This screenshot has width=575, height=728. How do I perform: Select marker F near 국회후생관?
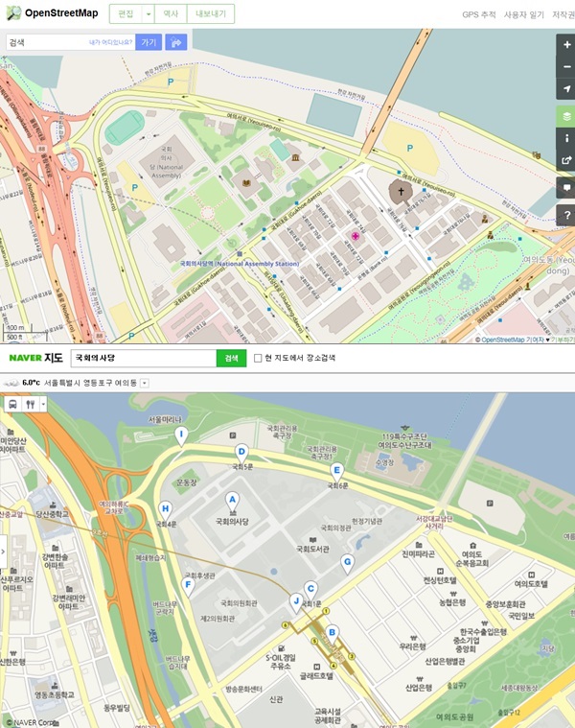(x=187, y=588)
